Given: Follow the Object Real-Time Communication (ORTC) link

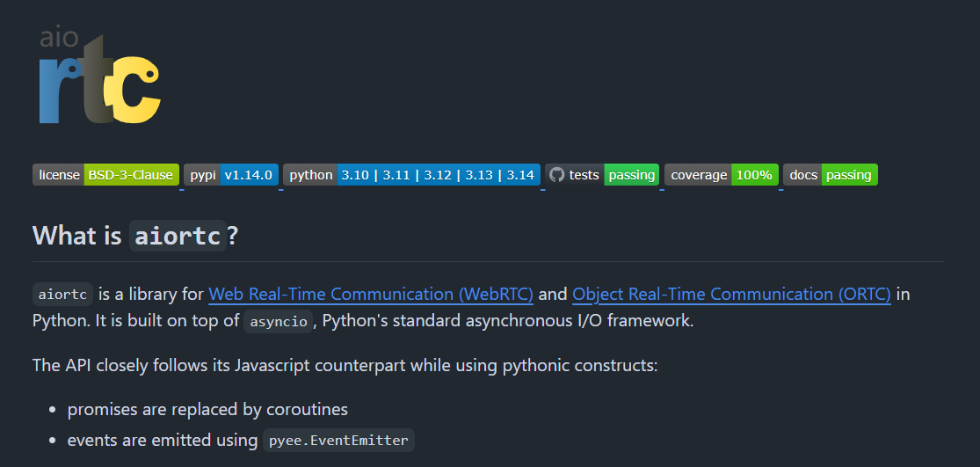Looking at the screenshot, I should 731,294.
